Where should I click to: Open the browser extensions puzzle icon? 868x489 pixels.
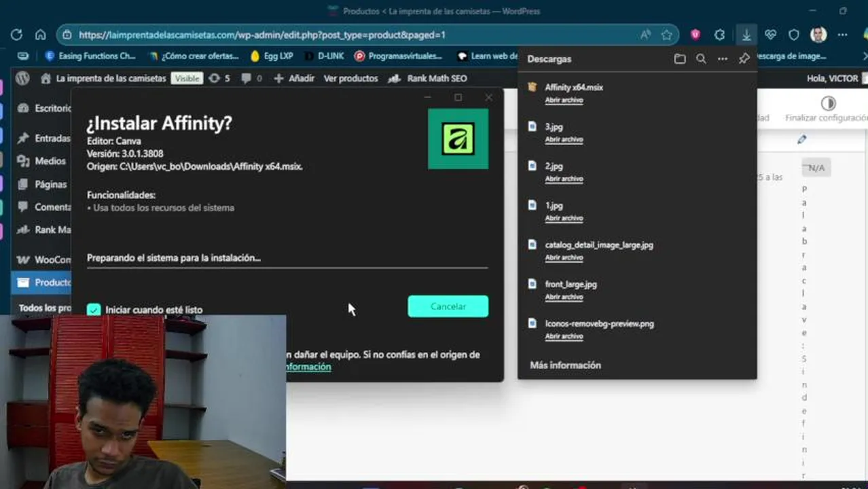point(720,35)
